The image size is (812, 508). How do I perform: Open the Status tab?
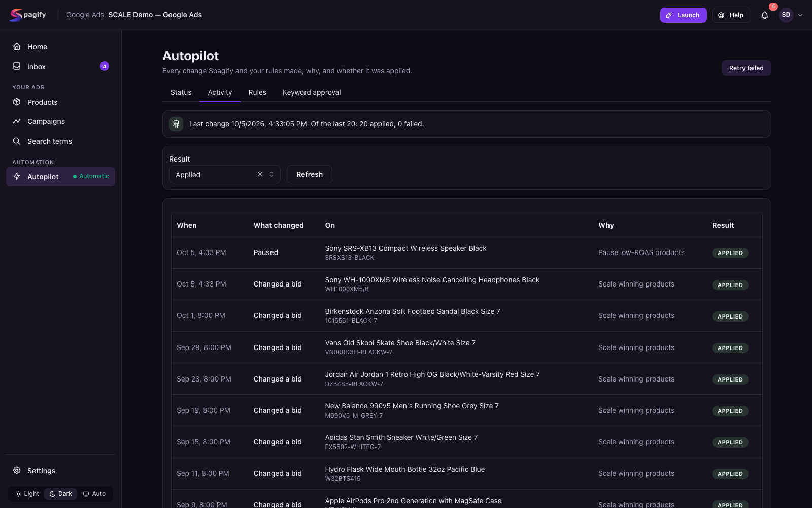point(181,92)
